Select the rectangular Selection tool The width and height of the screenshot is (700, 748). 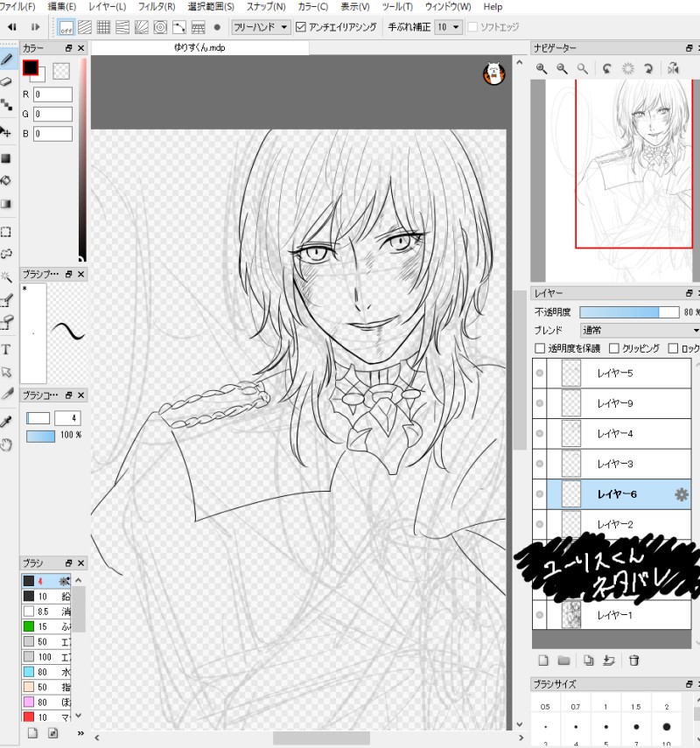[x=6, y=232]
